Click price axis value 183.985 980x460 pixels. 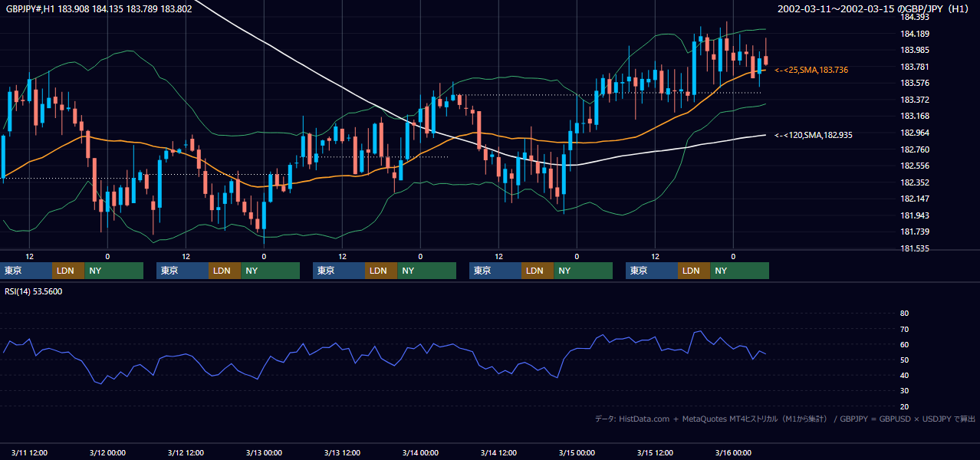coord(916,51)
